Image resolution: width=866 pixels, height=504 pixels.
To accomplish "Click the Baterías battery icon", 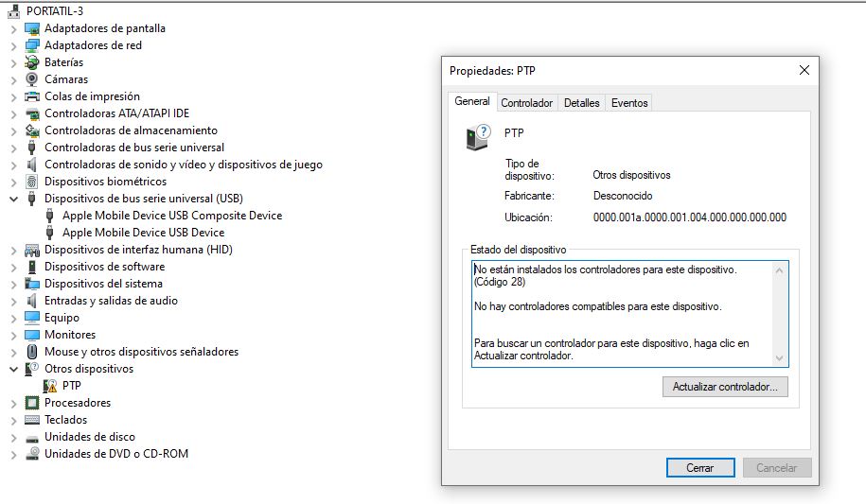I will click(x=32, y=62).
